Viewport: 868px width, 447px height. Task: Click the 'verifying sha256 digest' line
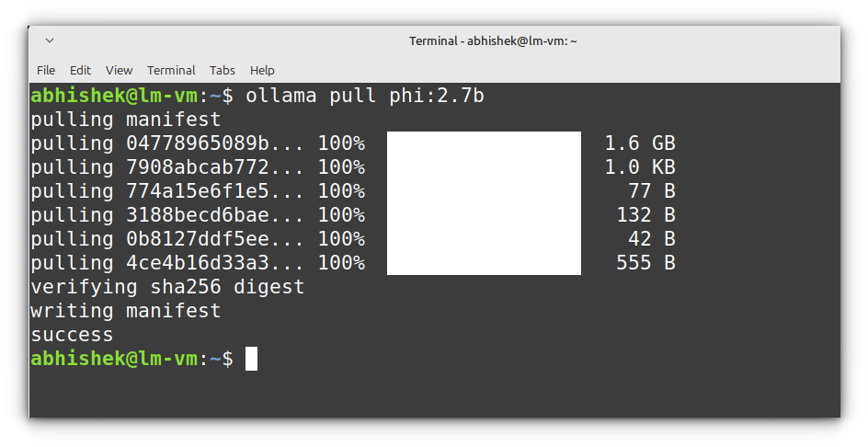pos(167,287)
